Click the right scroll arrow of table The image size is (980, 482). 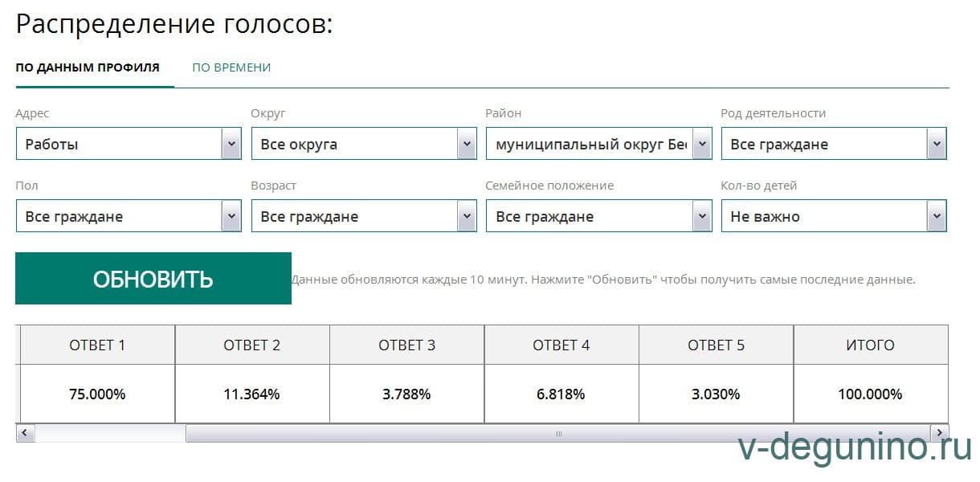pos(939,434)
